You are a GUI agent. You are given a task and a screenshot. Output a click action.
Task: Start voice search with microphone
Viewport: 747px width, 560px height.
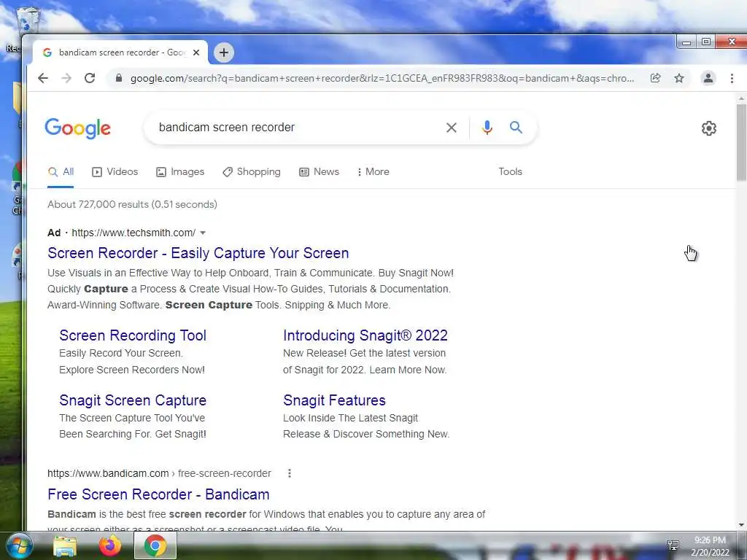(x=487, y=127)
